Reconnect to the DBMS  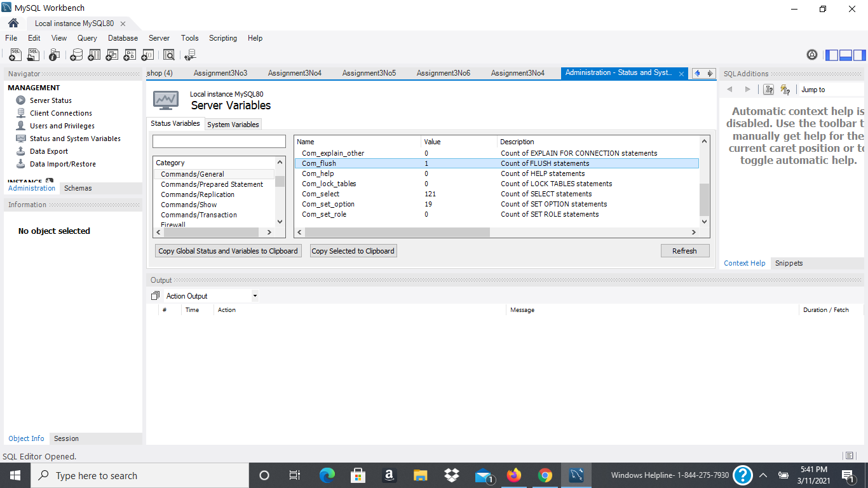tap(190, 55)
